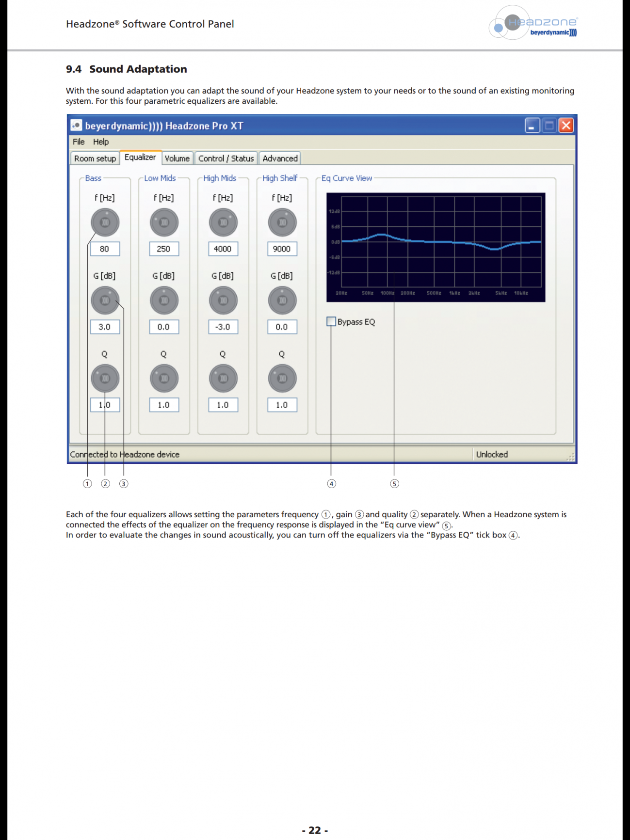Click the High Shelf Q value field

click(x=282, y=405)
